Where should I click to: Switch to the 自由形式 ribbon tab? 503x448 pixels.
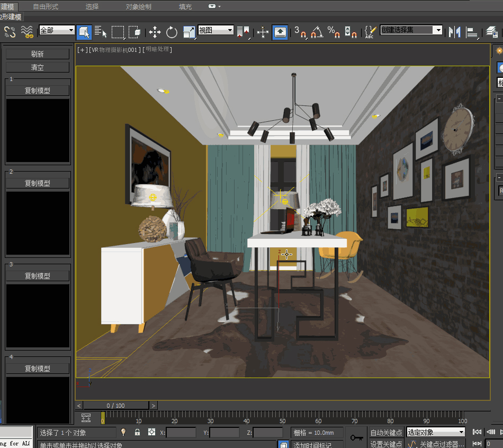point(46,7)
